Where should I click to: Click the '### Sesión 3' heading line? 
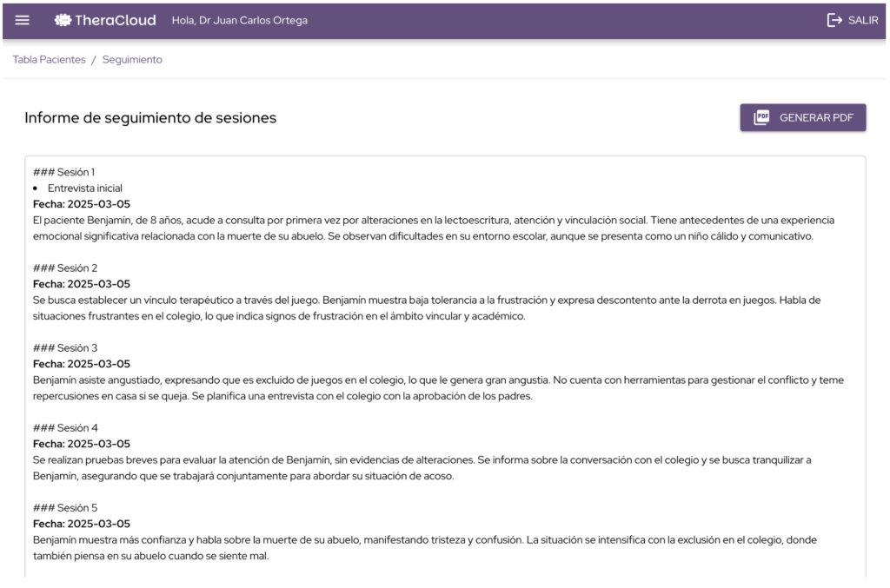tap(65, 347)
